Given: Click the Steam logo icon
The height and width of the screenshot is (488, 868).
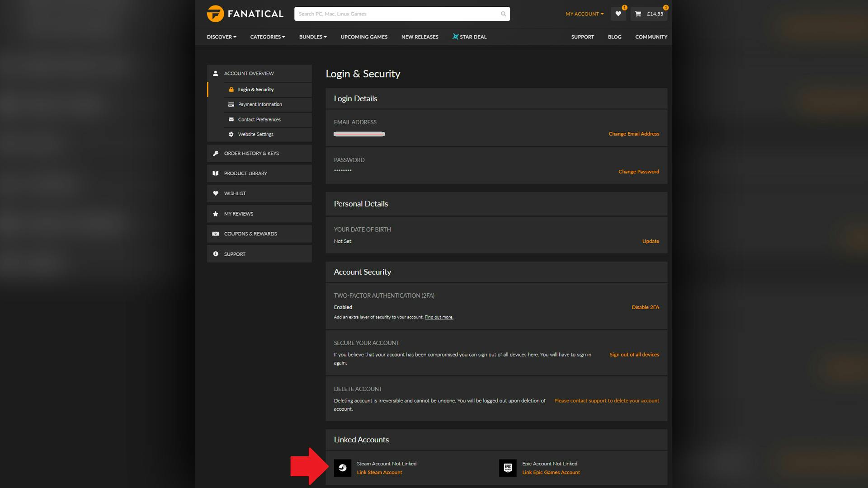Looking at the screenshot, I should coord(343,468).
